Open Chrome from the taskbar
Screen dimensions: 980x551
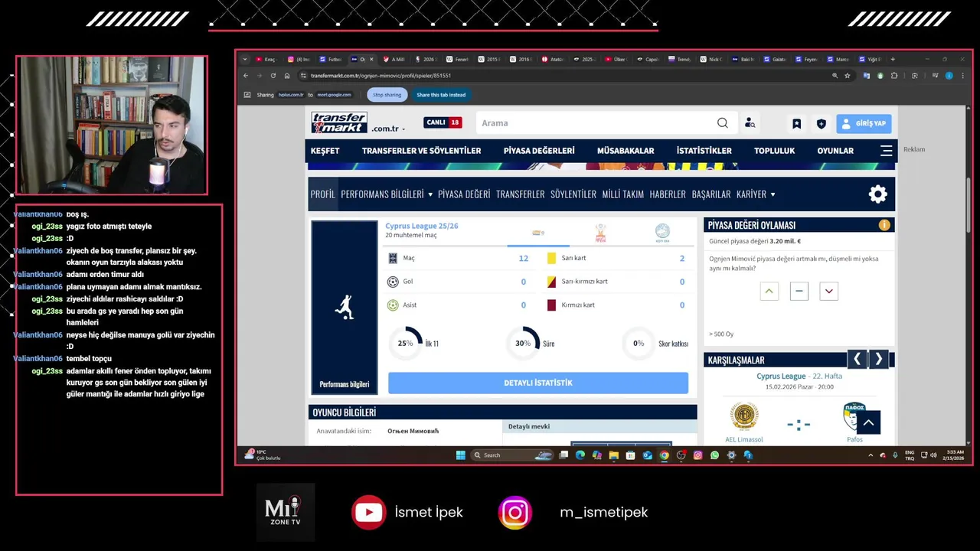tap(664, 455)
